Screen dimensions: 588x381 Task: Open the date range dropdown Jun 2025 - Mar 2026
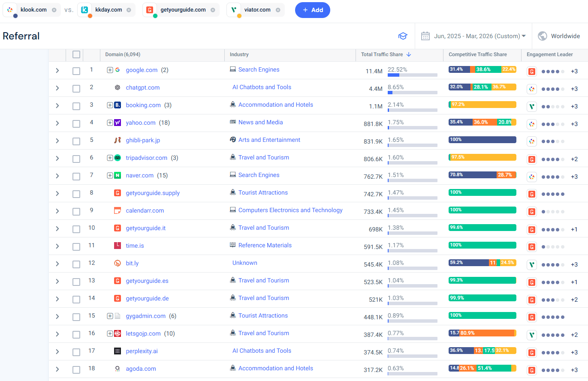click(480, 36)
